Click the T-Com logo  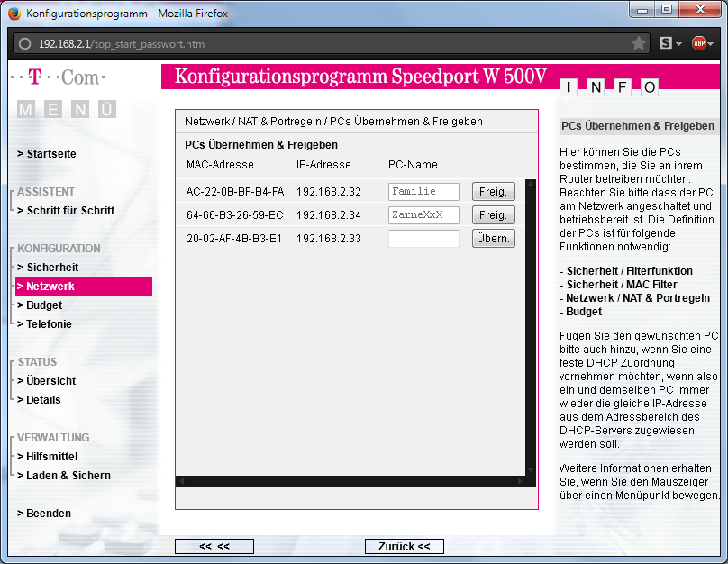pos(58,77)
